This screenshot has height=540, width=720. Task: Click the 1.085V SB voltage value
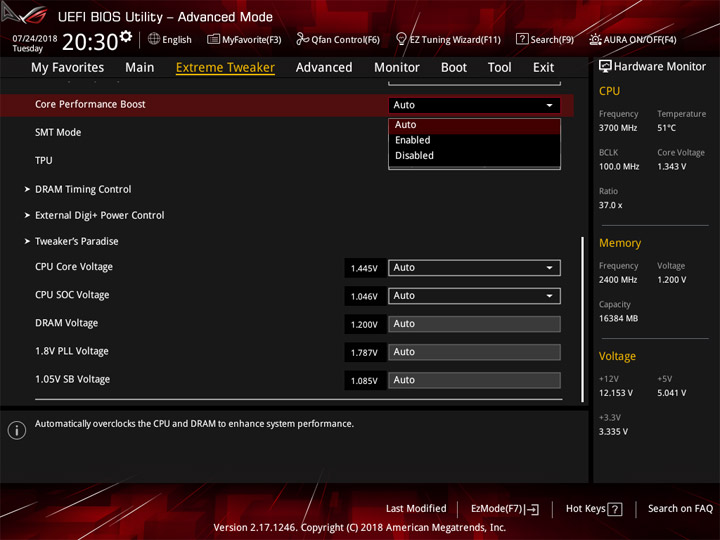click(x=365, y=381)
